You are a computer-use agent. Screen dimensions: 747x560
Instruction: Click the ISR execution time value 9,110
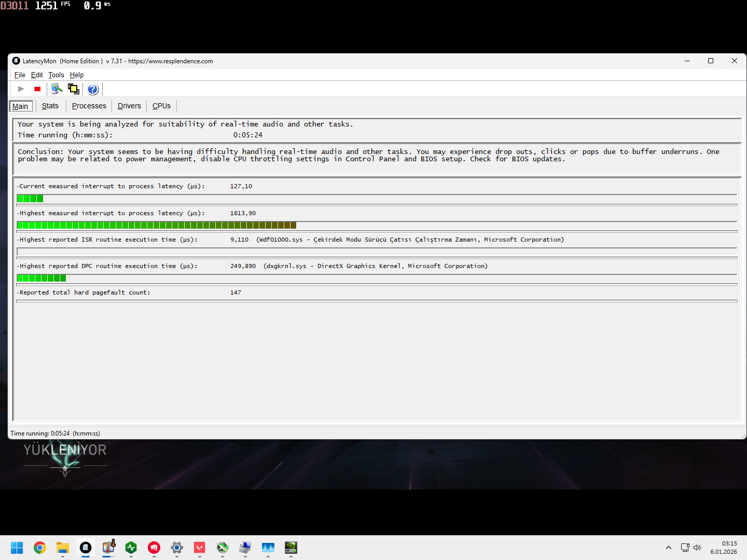click(x=240, y=240)
